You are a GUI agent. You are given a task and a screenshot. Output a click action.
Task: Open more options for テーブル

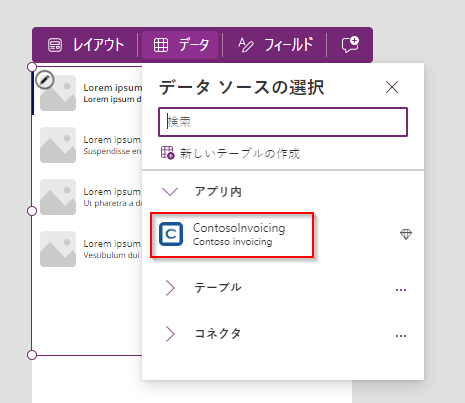click(x=401, y=290)
